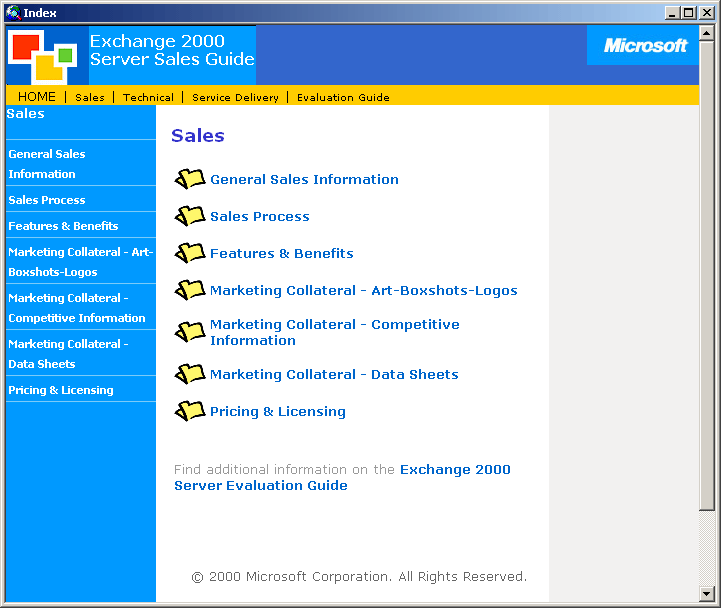Click folder icon beside Art-Boxshots-Logos link
The width and height of the screenshot is (721, 608).
(190, 290)
